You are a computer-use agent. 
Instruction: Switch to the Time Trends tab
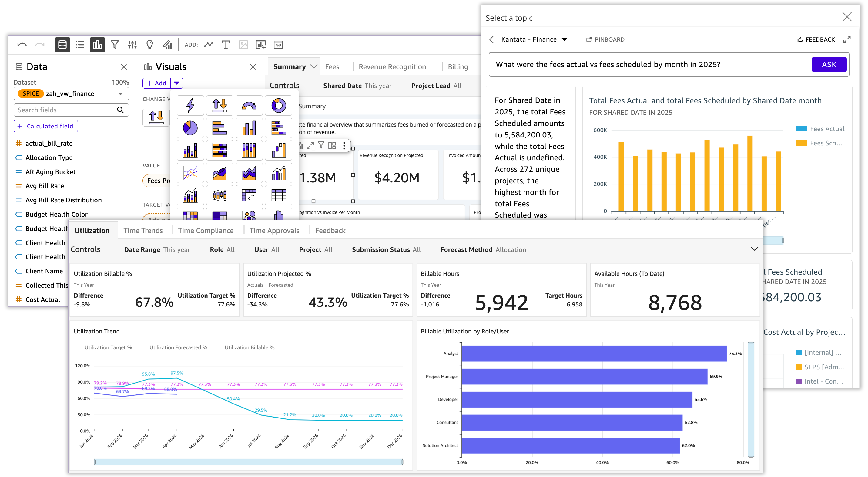point(143,230)
